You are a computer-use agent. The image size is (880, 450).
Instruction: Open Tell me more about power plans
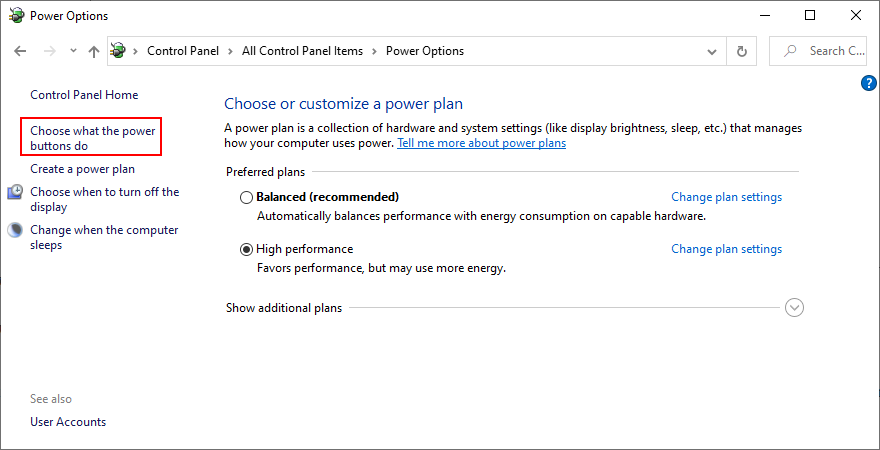point(481,143)
